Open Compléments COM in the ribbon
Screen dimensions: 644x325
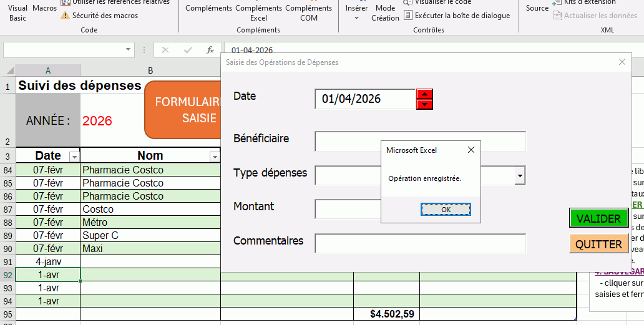coord(308,12)
